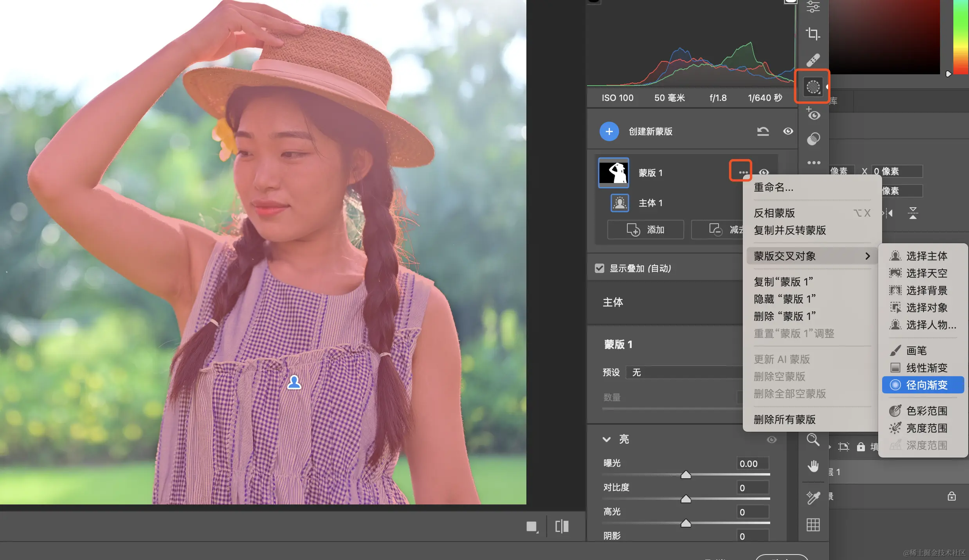Toggle the Show Overlay (显示叠加) checkbox
Viewport: 969px width, 560px height.
599,268
